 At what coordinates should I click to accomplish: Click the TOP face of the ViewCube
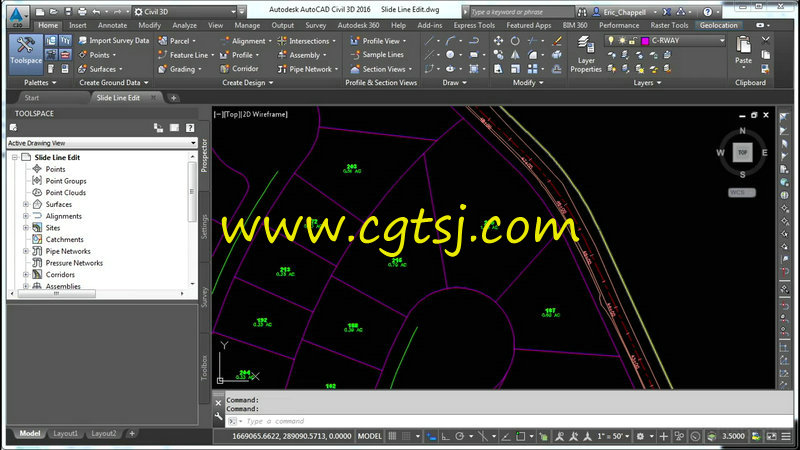coord(742,153)
